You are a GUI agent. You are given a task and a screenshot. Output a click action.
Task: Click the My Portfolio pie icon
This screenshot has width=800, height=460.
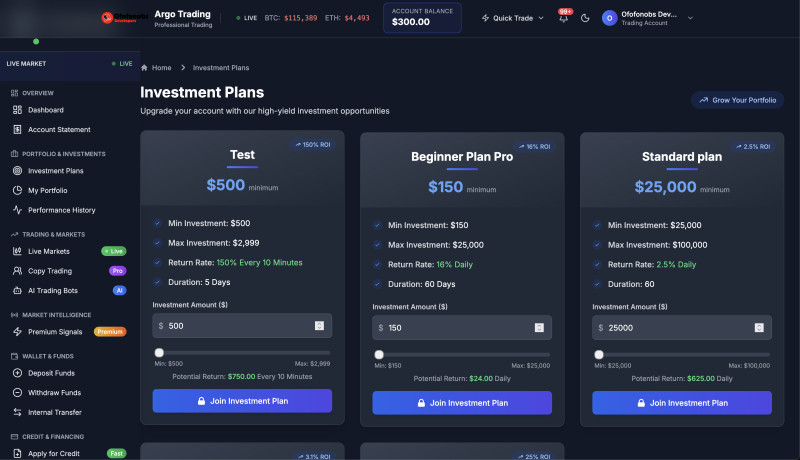click(17, 190)
